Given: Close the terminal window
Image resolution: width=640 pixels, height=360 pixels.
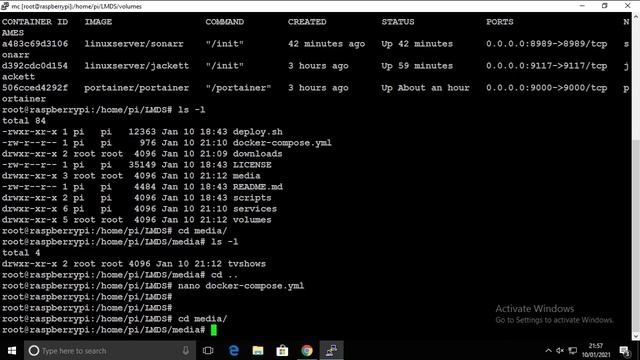Looking at the screenshot, I should click(627, 6).
